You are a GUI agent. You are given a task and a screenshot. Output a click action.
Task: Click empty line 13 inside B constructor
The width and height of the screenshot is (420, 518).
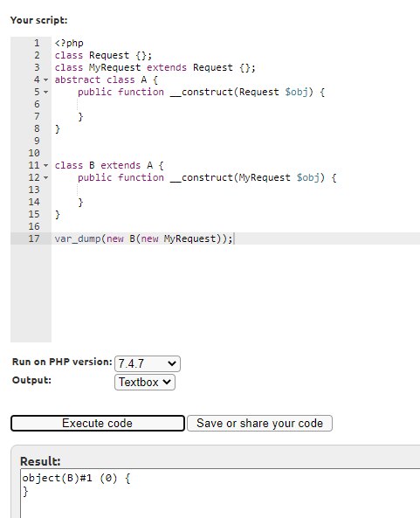(236, 190)
